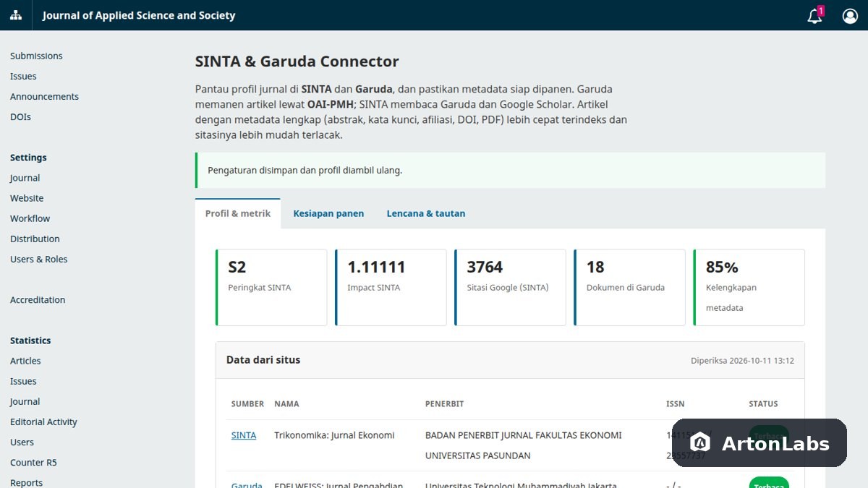Click Trikonomika: Jurnal Ekonomi name cell

[x=334, y=435]
